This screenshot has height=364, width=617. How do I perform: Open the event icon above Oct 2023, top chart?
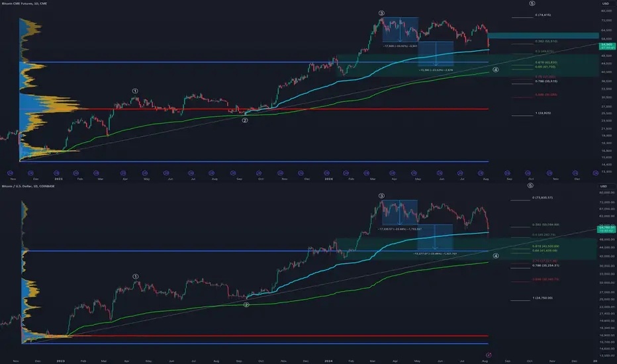(x=259, y=173)
